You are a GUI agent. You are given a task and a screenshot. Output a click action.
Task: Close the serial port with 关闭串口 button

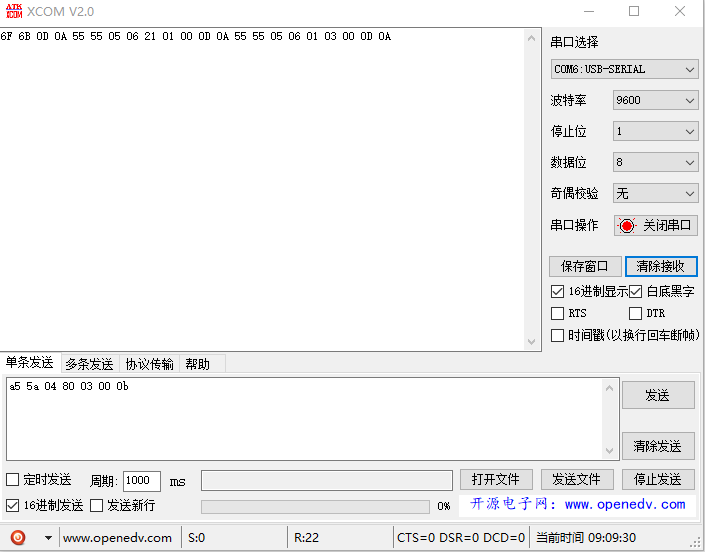point(656,225)
